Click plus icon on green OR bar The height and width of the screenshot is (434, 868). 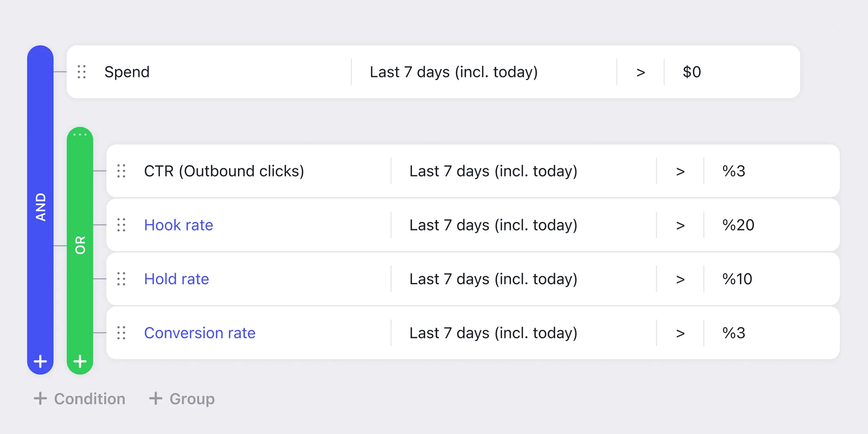pos(80,361)
